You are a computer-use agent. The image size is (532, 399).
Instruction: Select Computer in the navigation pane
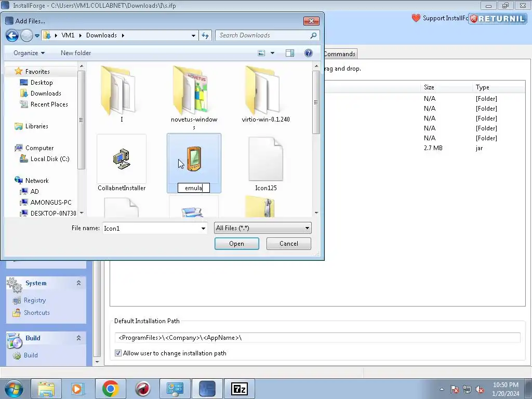pos(39,148)
